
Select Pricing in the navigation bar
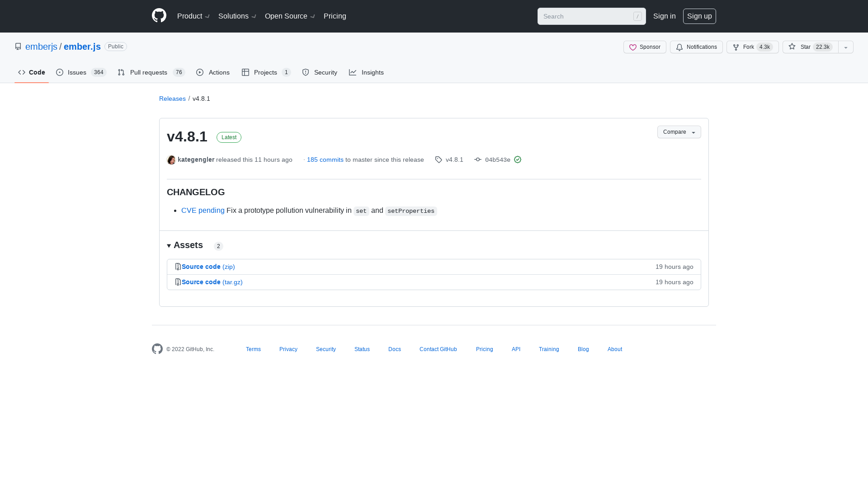click(x=335, y=16)
